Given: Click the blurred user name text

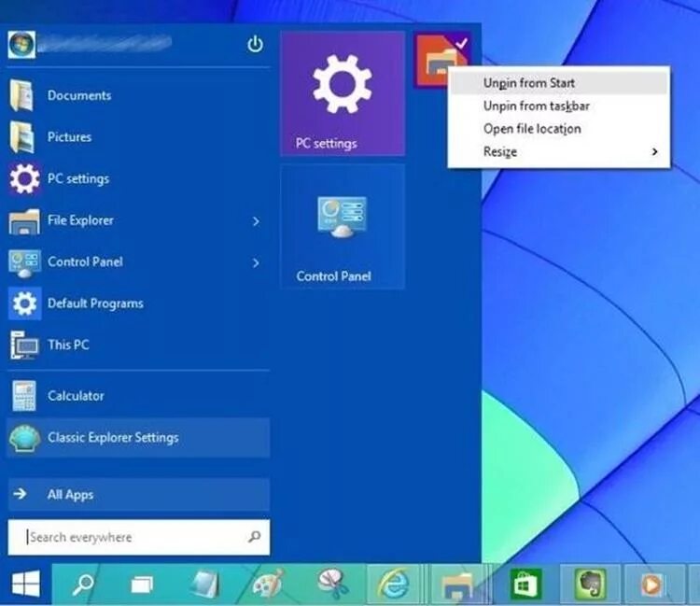Looking at the screenshot, I should click(x=105, y=44).
